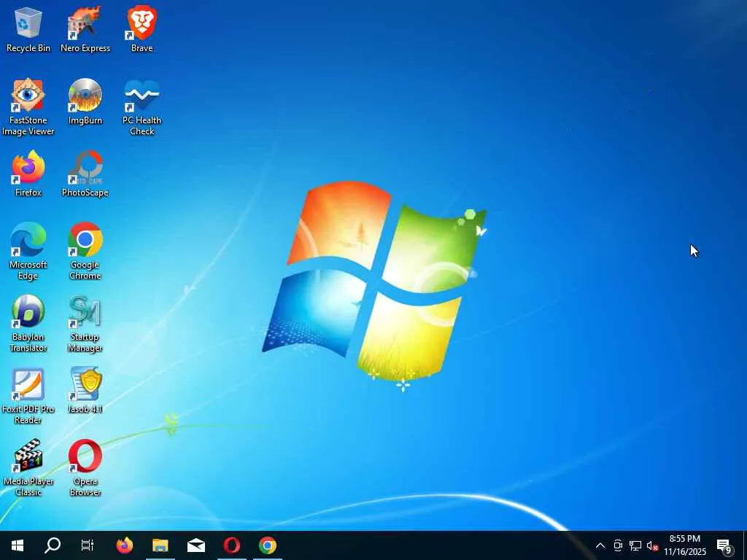Image resolution: width=747 pixels, height=560 pixels.
Task: Select the PhotoScape desktop icon
Action: pyautogui.click(x=85, y=174)
